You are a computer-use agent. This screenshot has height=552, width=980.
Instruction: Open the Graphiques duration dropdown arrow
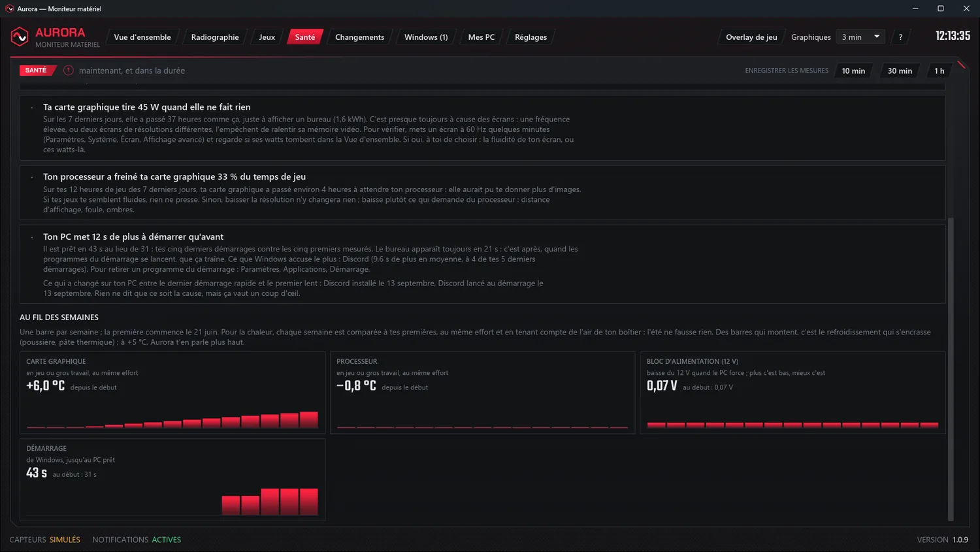pos(877,37)
